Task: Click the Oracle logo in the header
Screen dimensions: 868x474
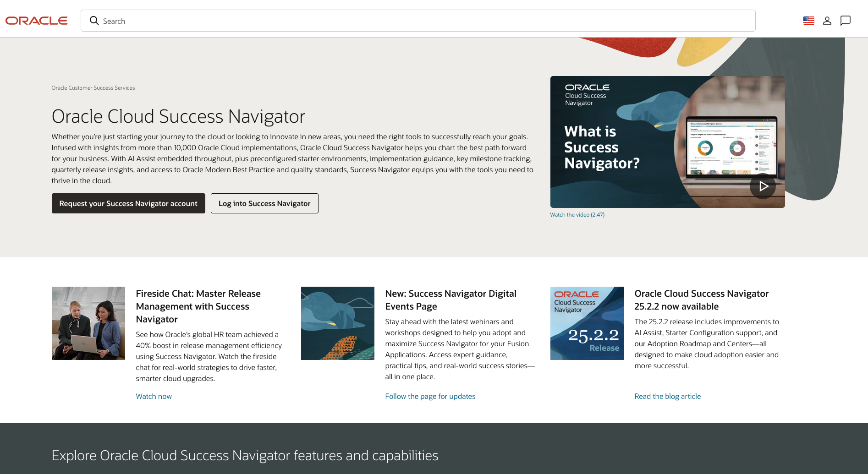Action: 37,21
